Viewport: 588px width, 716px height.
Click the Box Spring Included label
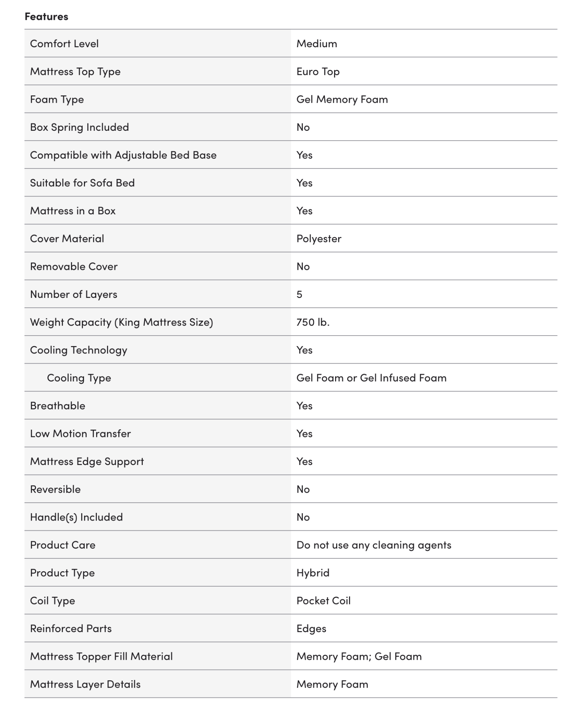[x=79, y=127]
